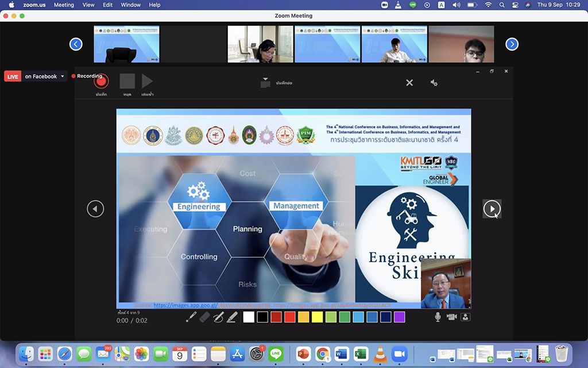The height and width of the screenshot is (368, 588).
Task: Open the Zoom app from the Dock
Action: pyautogui.click(x=400, y=354)
